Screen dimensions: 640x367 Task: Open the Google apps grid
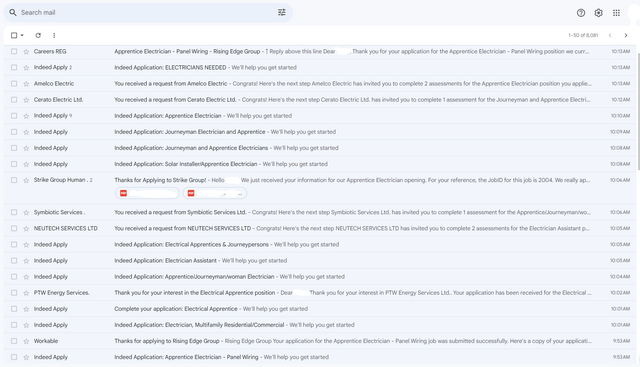point(616,13)
